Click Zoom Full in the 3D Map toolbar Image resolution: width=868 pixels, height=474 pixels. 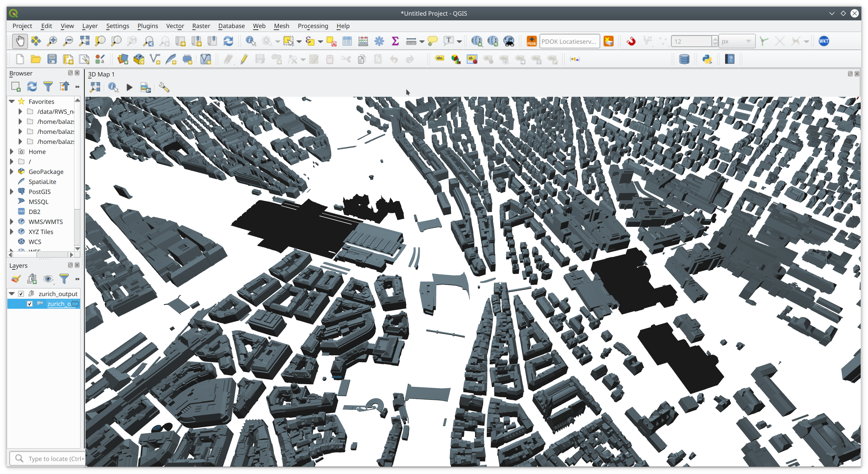click(x=95, y=87)
